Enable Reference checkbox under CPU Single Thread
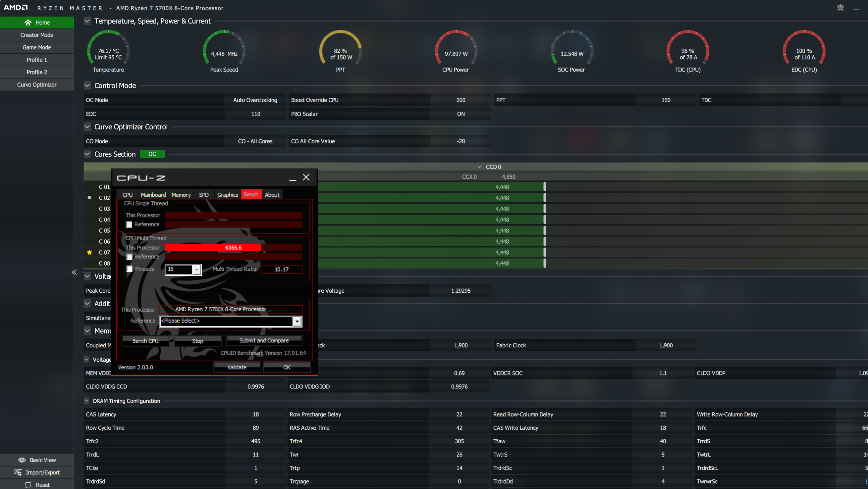This screenshot has width=868, height=489. coord(129,224)
